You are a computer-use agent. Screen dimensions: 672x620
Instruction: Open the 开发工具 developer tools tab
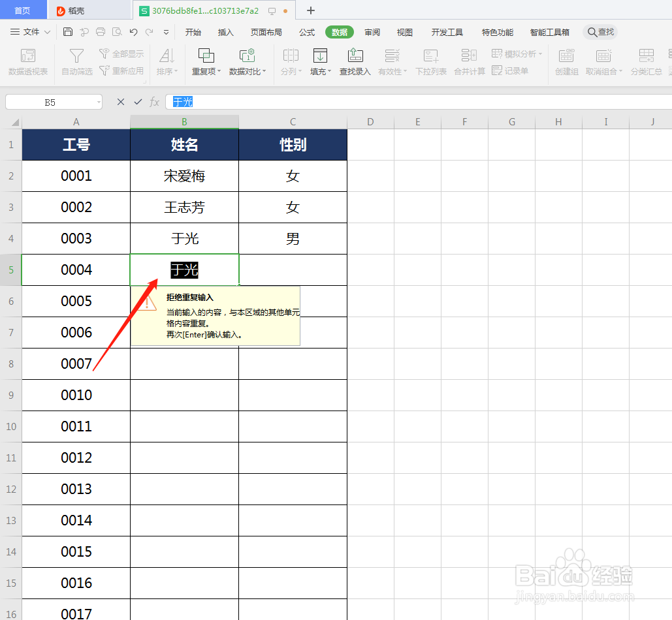coord(447,32)
